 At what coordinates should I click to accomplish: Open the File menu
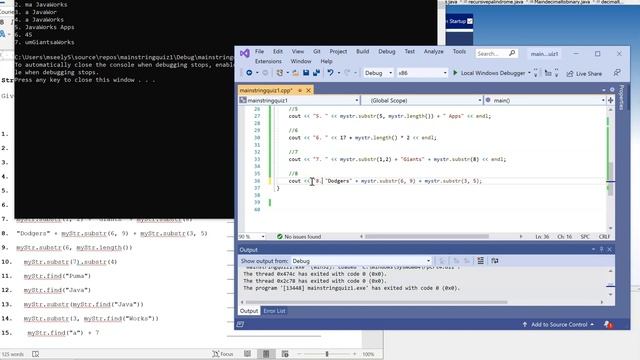tap(260, 51)
